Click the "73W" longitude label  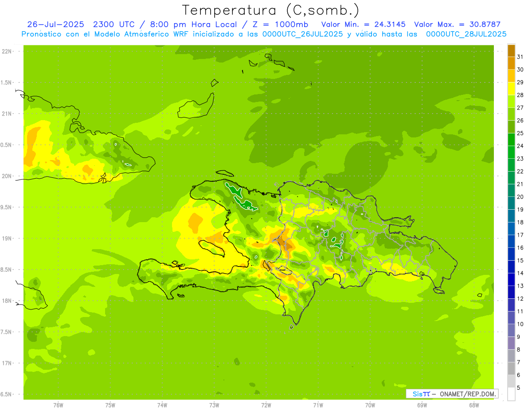214,405
